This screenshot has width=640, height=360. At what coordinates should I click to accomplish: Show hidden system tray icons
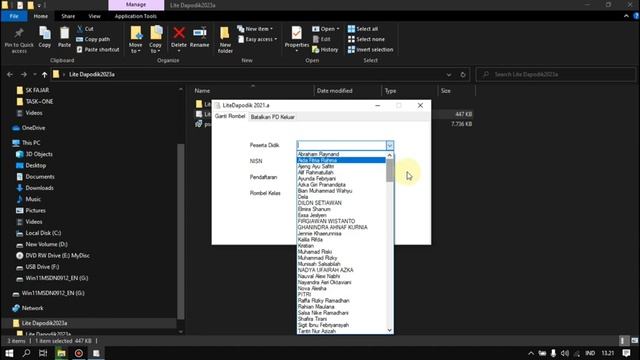click(531, 353)
